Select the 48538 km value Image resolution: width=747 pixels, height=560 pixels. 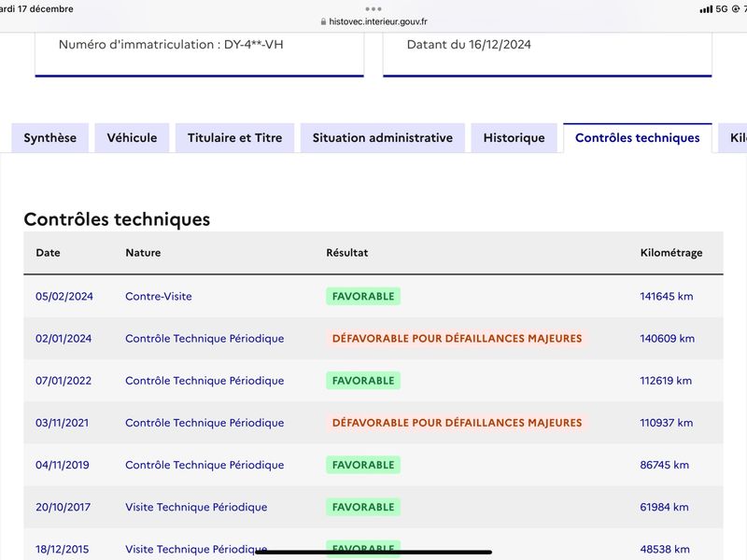click(x=665, y=549)
